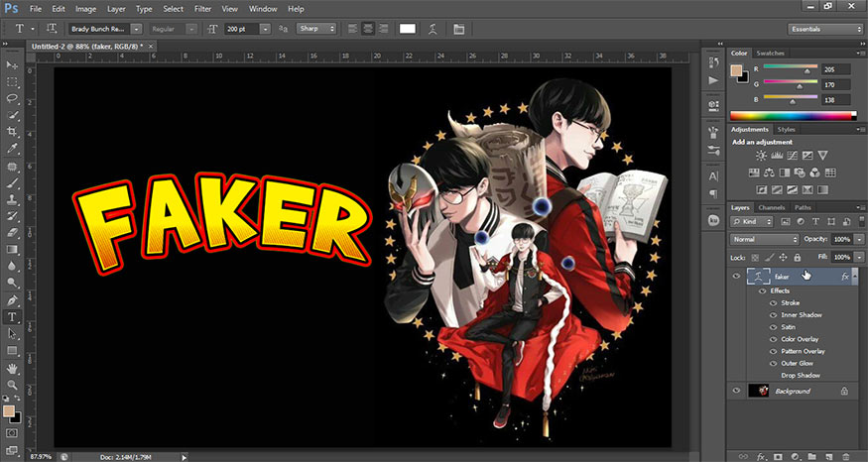The image size is (868, 462).
Task: Hide the Stroke effect
Action: click(x=774, y=303)
